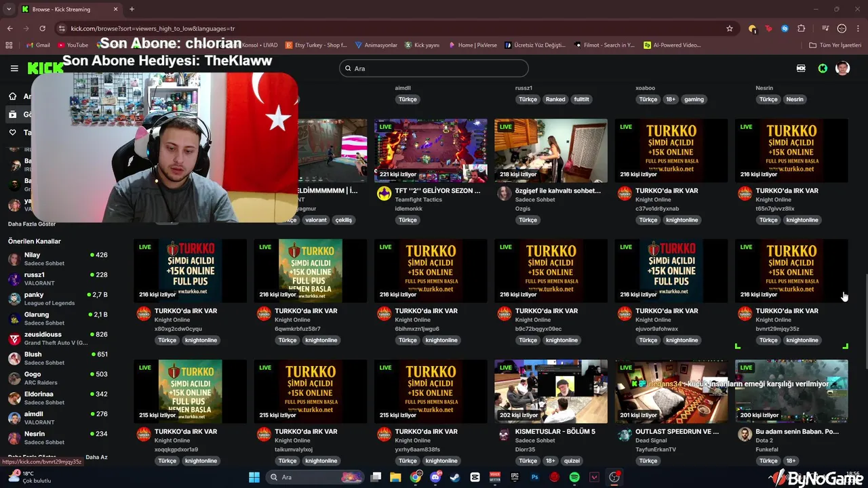The image size is (868, 488).
Task: Open the Filmot bookmark
Action: tap(604, 45)
